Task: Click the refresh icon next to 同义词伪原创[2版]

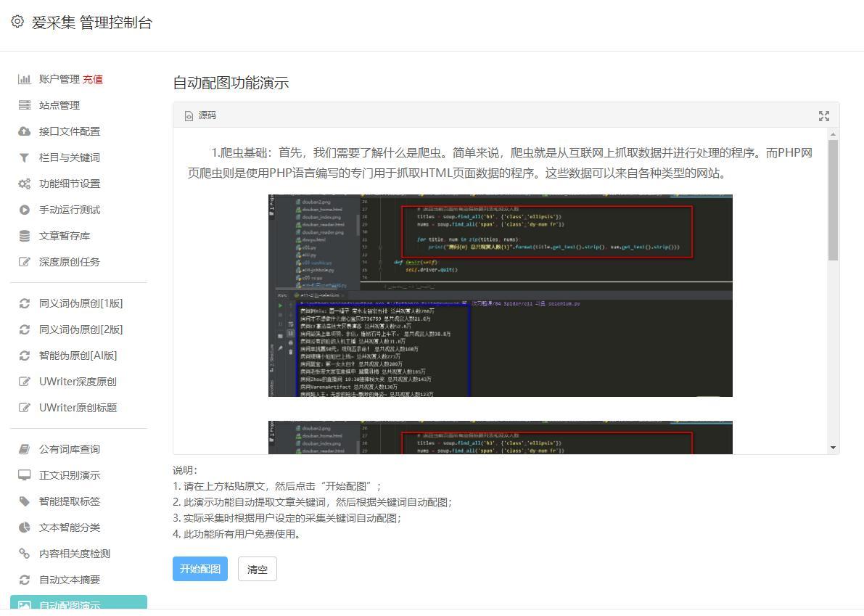Action: pos(24,329)
